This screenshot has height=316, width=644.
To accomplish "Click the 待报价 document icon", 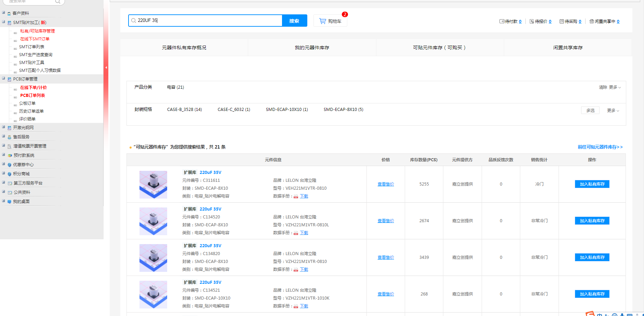I will pyautogui.click(x=532, y=22).
